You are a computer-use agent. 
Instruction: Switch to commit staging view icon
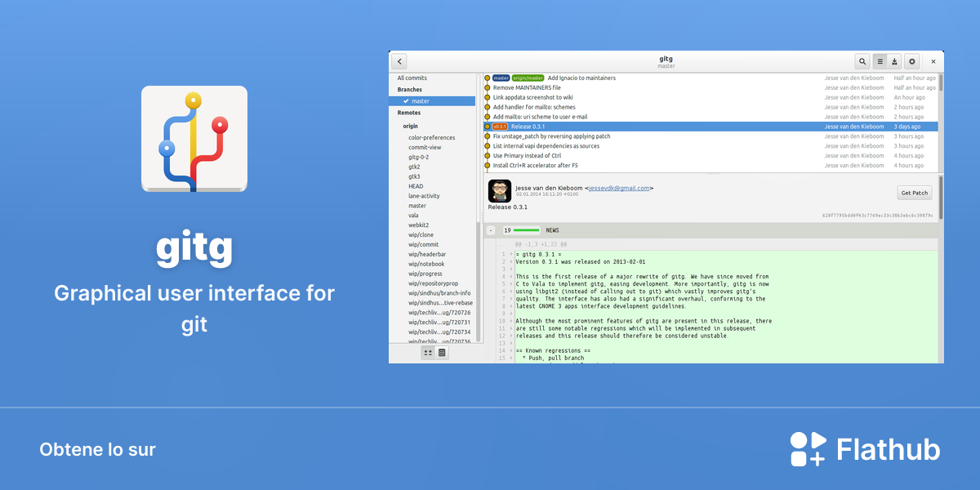(x=894, y=61)
